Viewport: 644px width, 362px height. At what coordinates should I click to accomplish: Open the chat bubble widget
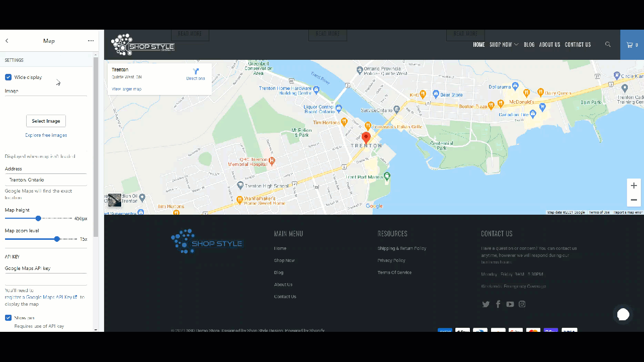click(623, 315)
